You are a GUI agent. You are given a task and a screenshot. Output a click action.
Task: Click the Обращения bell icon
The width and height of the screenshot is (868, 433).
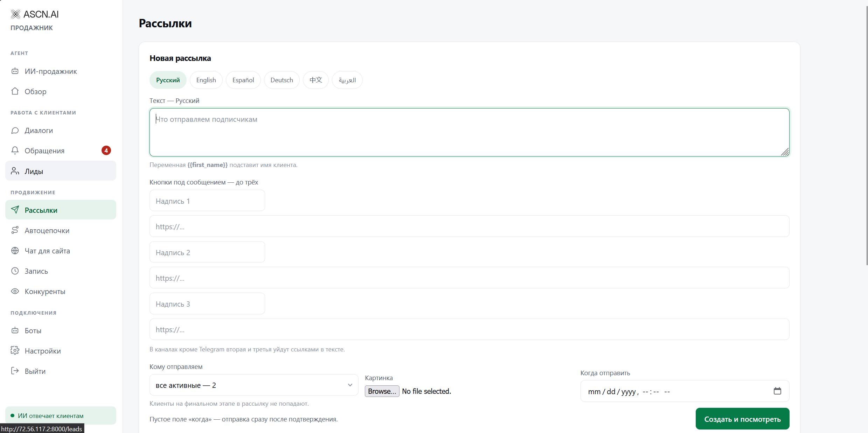(15, 151)
